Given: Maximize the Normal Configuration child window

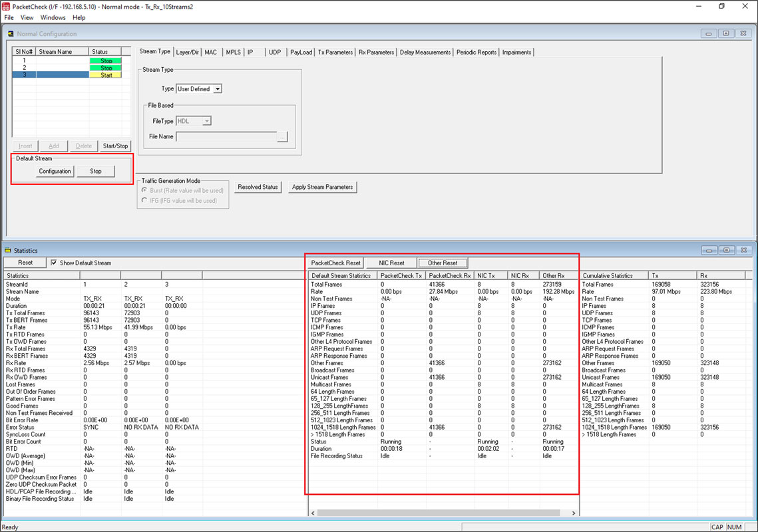Looking at the screenshot, I should [725, 33].
